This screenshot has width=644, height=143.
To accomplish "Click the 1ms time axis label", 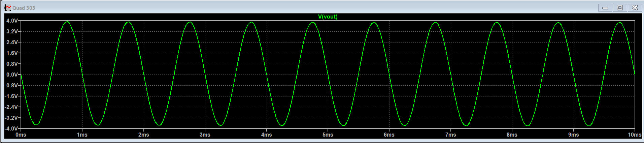I will click(82, 135).
